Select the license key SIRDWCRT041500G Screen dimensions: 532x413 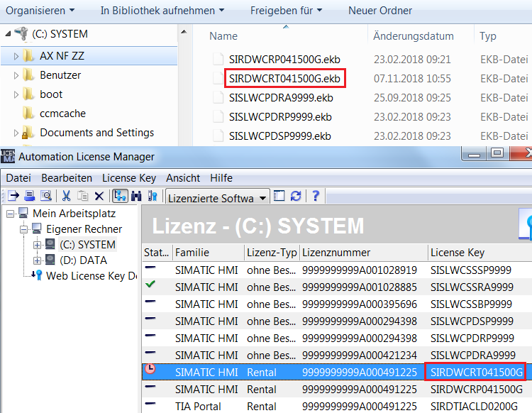477,373
